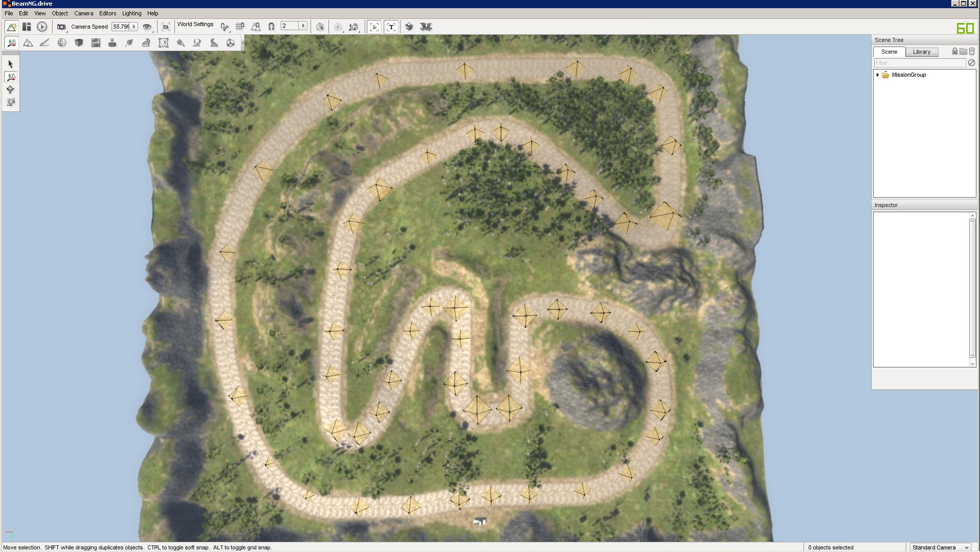Image resolution: width=980 pixels, height=552 pixels.
Task: Open the Edit menu
Action: point(24,13)
